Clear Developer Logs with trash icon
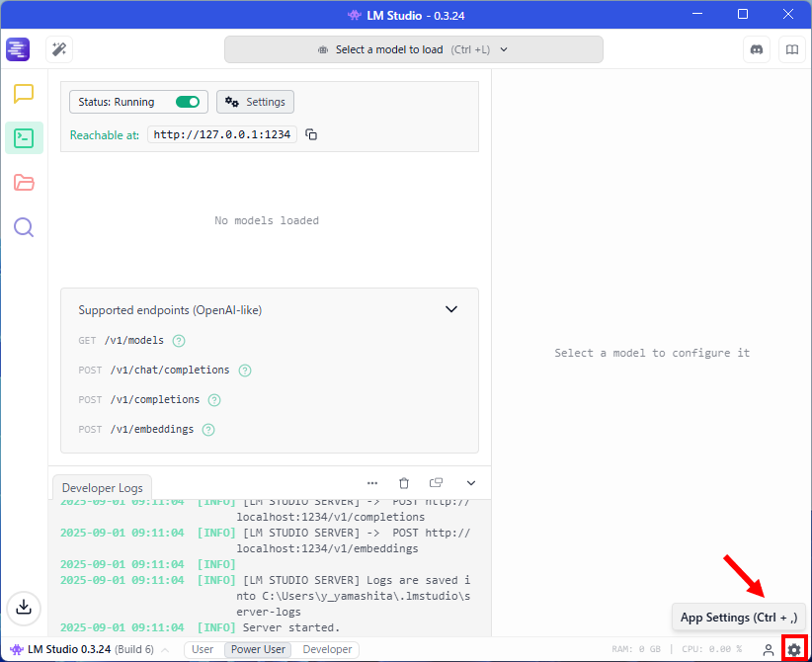Screen dimensions: 812x662 404,483
